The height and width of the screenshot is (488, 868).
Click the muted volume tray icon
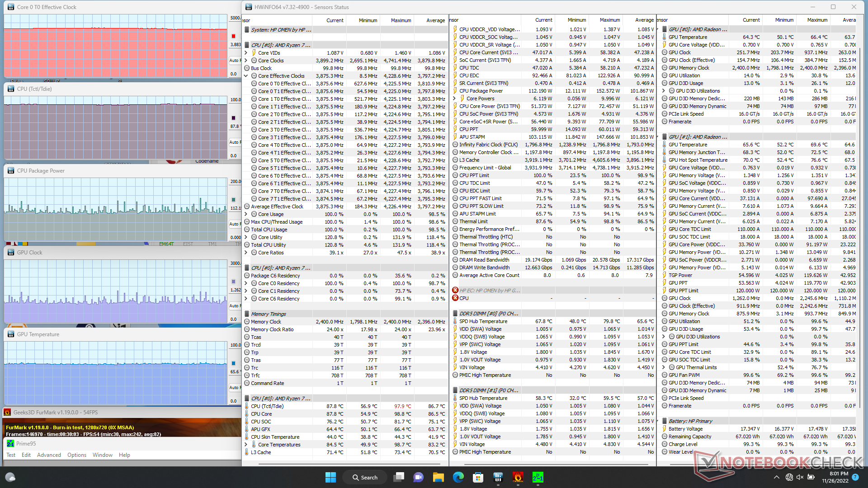click(x=800, y=477)
